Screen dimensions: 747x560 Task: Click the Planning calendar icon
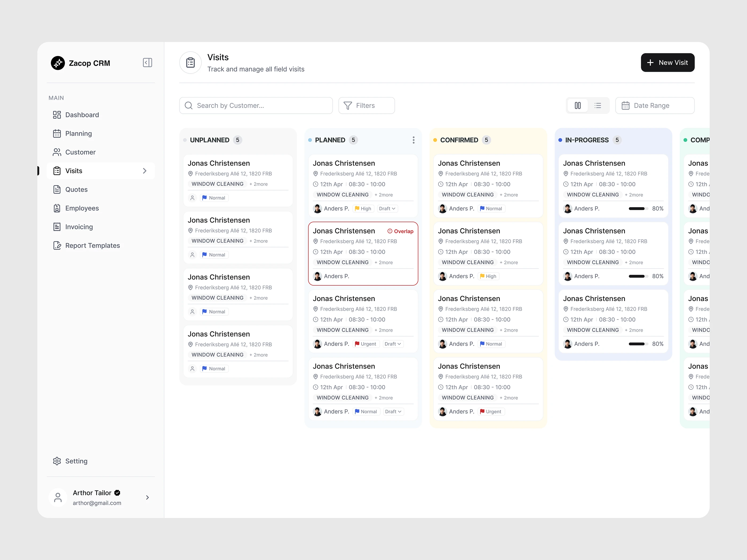[x=57, y=134]
